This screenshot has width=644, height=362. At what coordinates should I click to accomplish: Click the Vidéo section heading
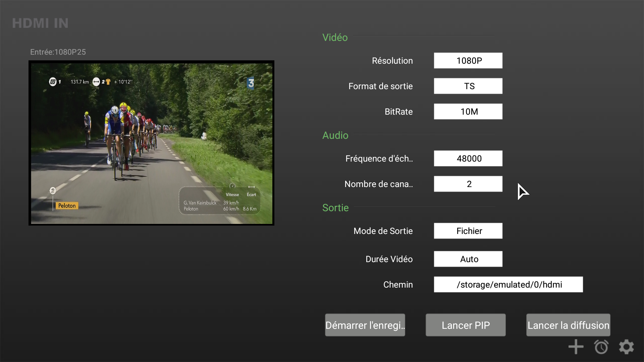coord(335,38)
